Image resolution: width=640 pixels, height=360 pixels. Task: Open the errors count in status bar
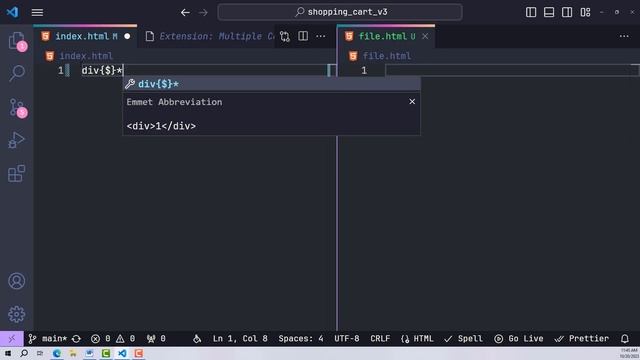tap(101, 338)
